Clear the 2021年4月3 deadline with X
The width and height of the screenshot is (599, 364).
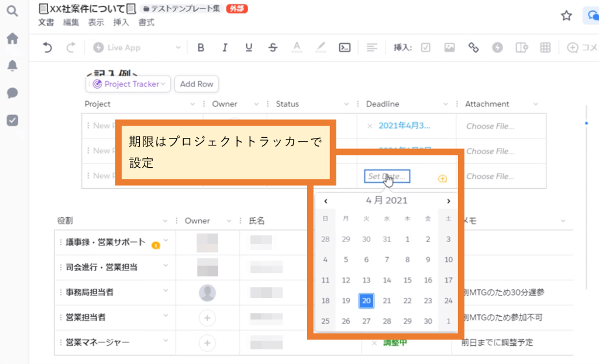[x=370, y=126]
